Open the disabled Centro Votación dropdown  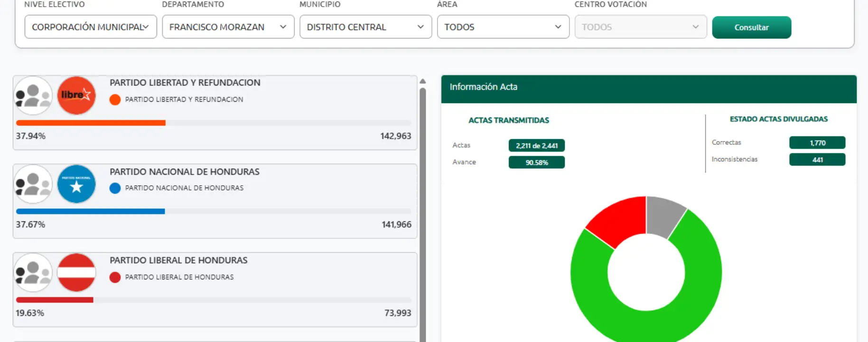click(641, 27)
